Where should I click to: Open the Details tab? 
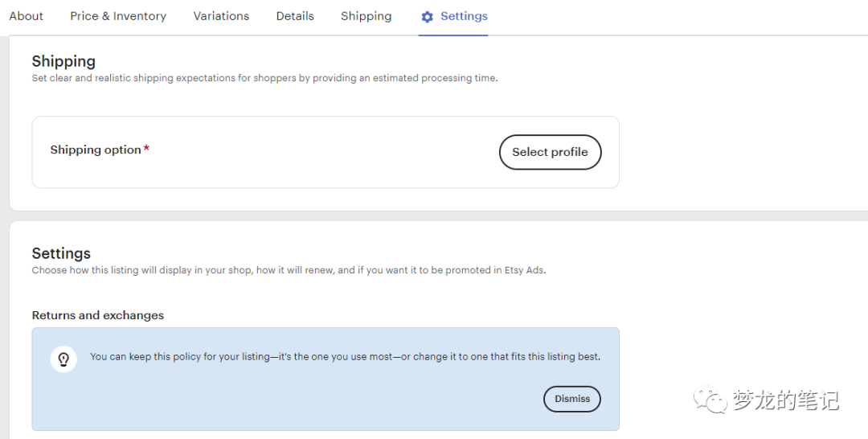click(x=295, y=16)
